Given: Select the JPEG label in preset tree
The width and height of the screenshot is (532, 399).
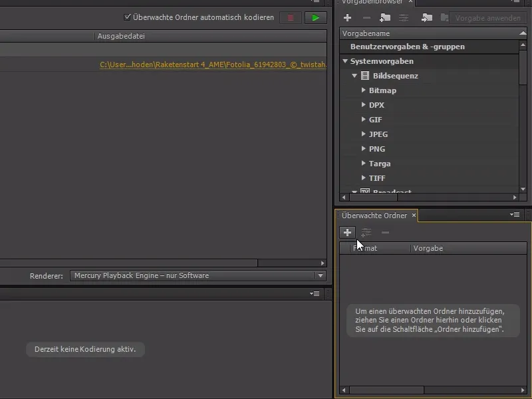Looking at the screenshot, I should (378, 134).
